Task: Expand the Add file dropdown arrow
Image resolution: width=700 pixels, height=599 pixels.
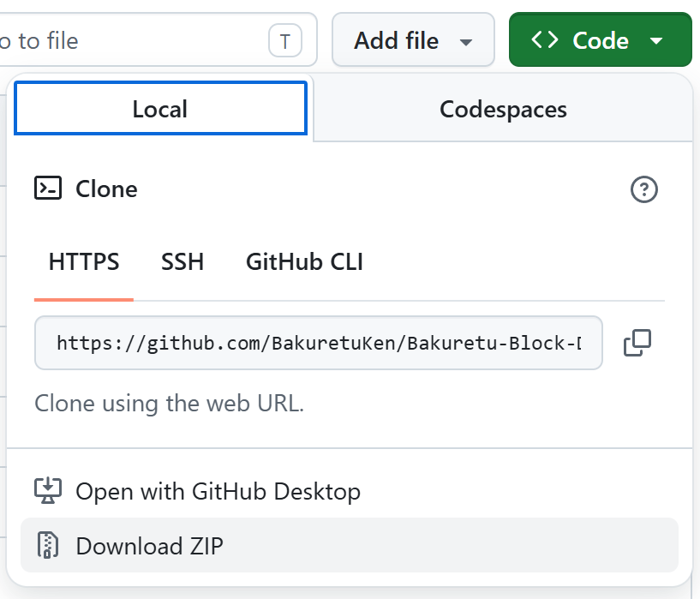Action: (466, 41)
